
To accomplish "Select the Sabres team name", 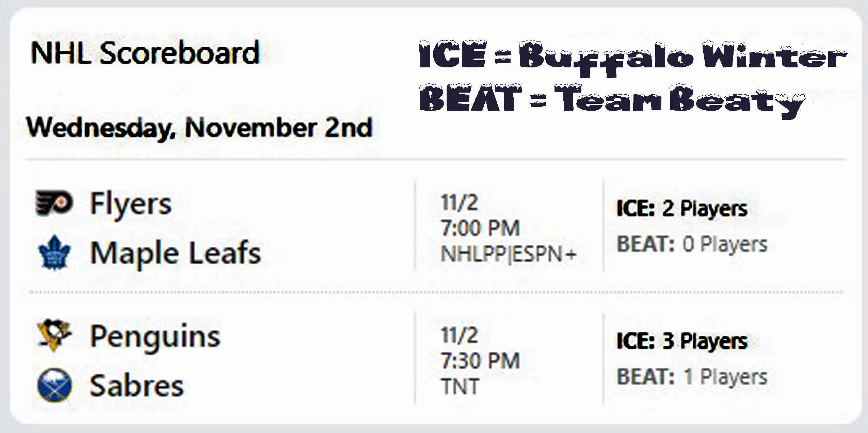I will coord(136,386).
